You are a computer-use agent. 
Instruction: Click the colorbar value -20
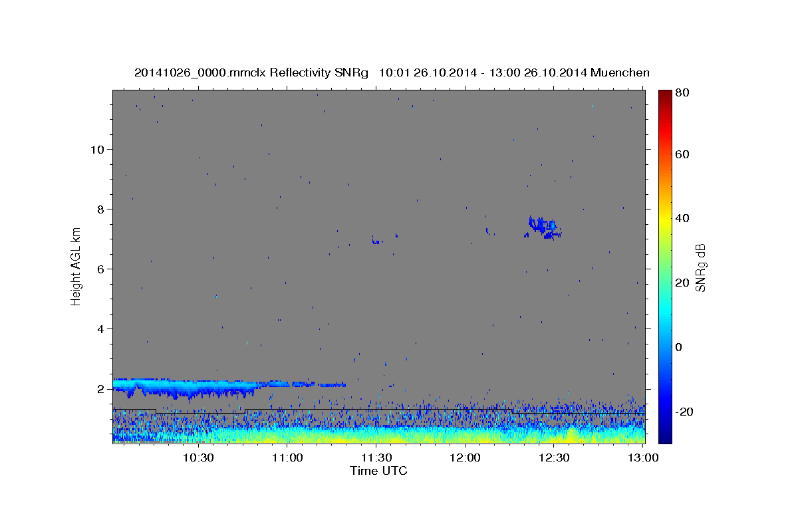(684, 412)
